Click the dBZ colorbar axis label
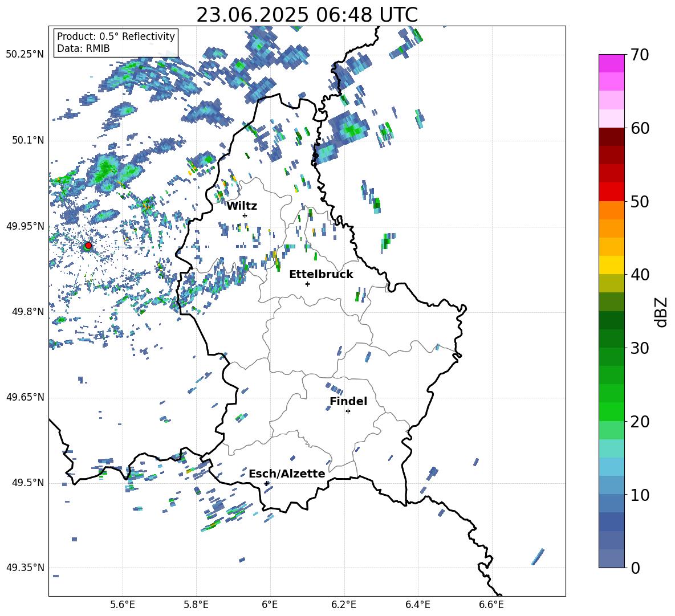The height and width of the screenshot is (616, 675). point(661,312)
